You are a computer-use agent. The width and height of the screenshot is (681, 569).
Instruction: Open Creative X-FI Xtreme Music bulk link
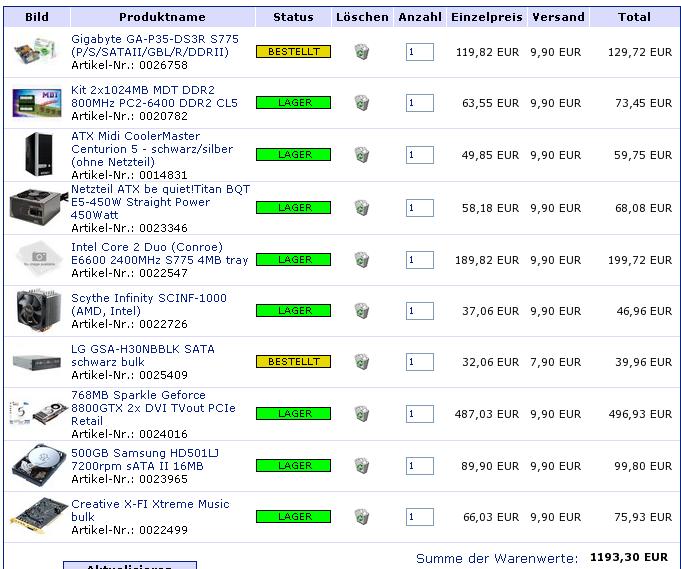coord(150,510)
